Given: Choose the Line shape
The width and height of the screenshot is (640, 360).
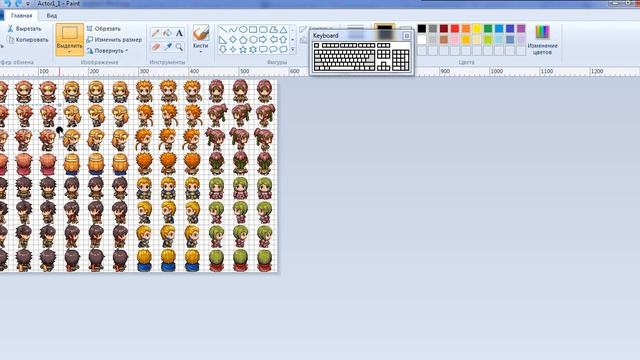Looking at the screenshot, I should pyautogui.click(x=223, y=30).
